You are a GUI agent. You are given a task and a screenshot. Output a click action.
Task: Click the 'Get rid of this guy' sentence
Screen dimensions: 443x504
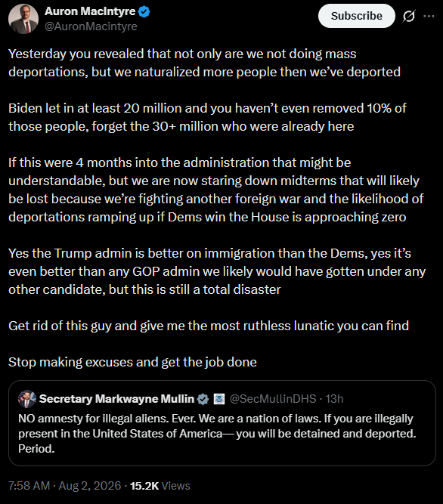point(209,326)
